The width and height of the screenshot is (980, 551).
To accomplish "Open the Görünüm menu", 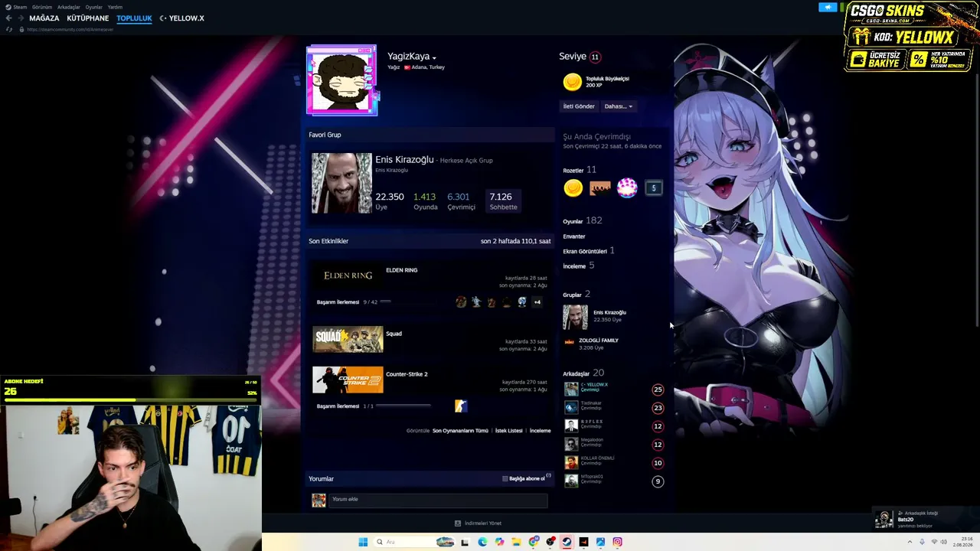I will (x=42, y=7).
